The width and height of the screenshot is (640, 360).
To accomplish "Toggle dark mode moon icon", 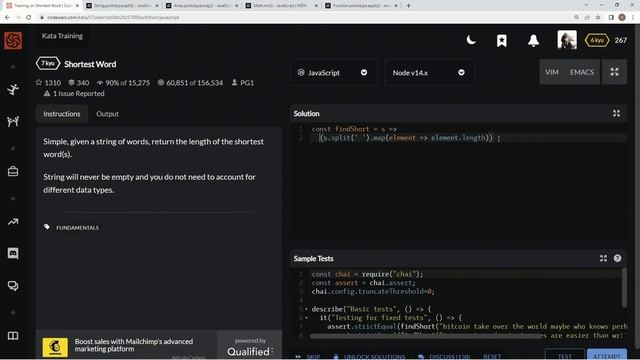I will pyautogui.click(x=471, y=40).
